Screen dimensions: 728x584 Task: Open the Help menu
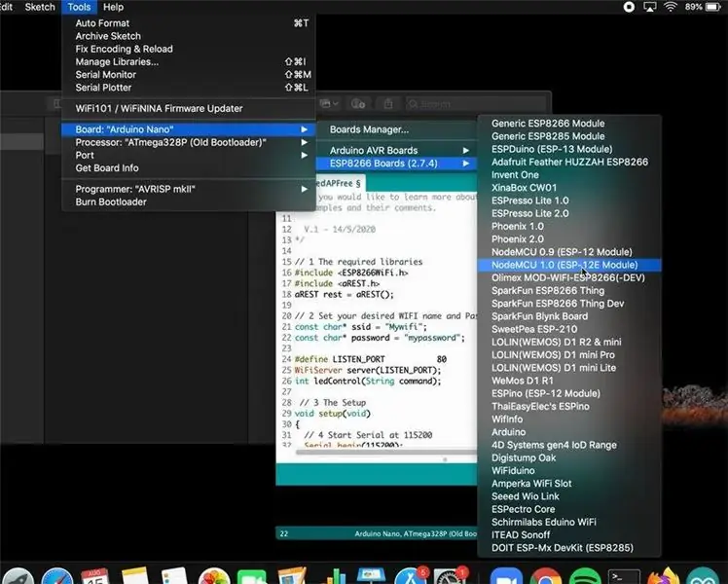point(113,7)
